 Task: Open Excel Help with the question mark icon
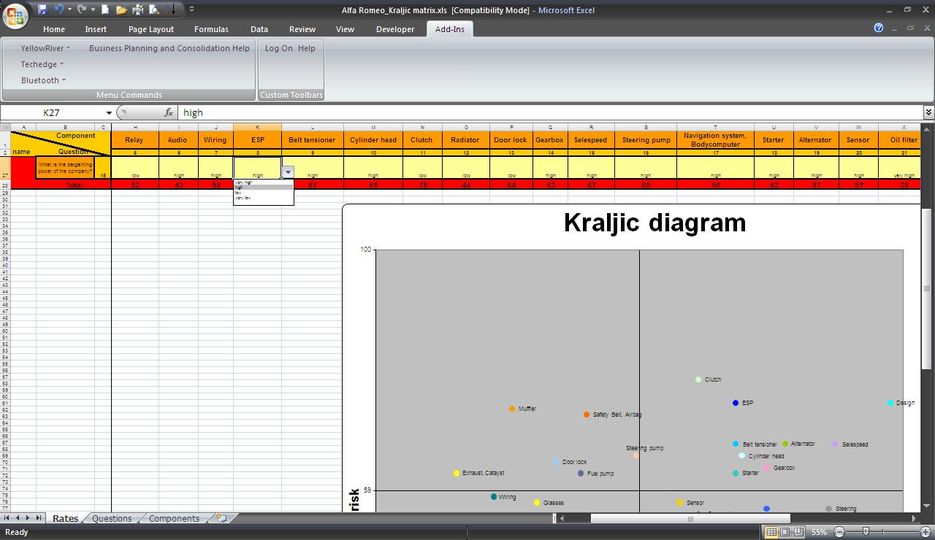point(878,28)
